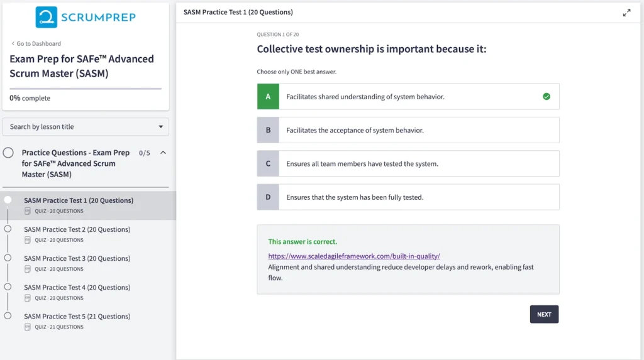Click quiz document icon under Practice Test 5
This screenshot has height=360, width=644.
coord(28,327)
